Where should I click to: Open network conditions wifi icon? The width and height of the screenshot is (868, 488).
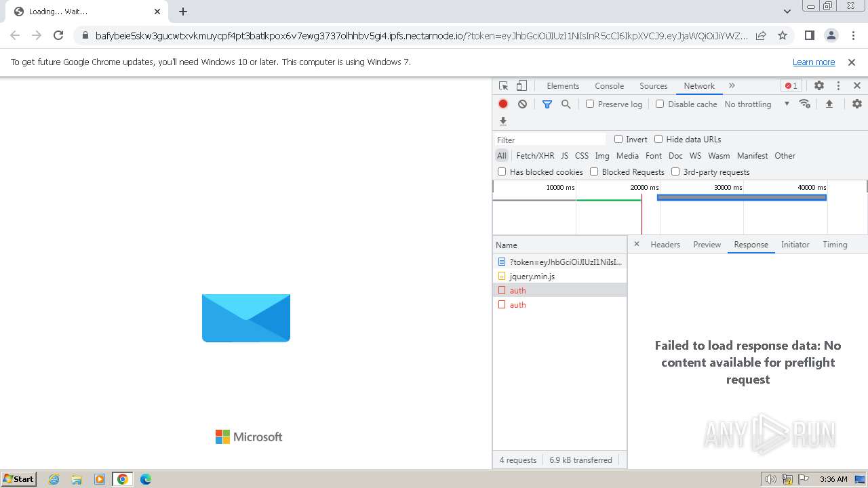tap(805, 104)
